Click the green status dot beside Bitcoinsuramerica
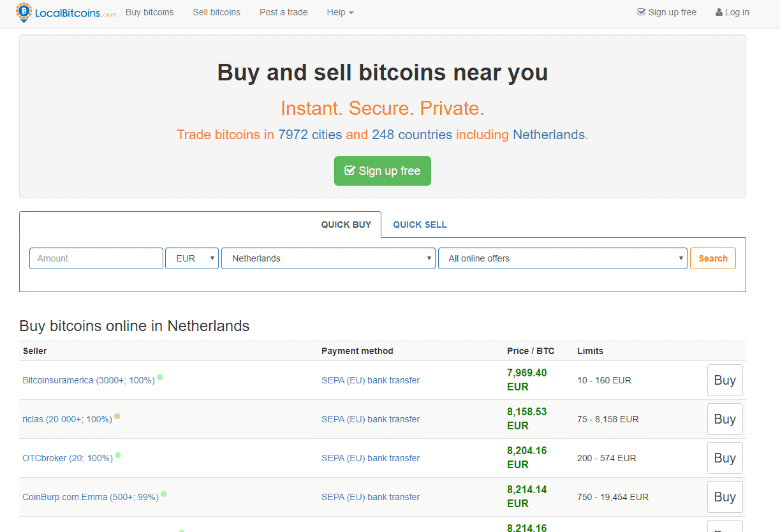The width and height of the screenshot is (780, 532). pos(160,377)
